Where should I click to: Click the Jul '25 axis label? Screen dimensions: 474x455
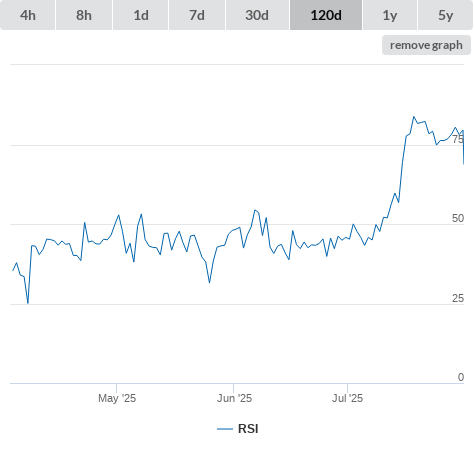click(347, 398)
